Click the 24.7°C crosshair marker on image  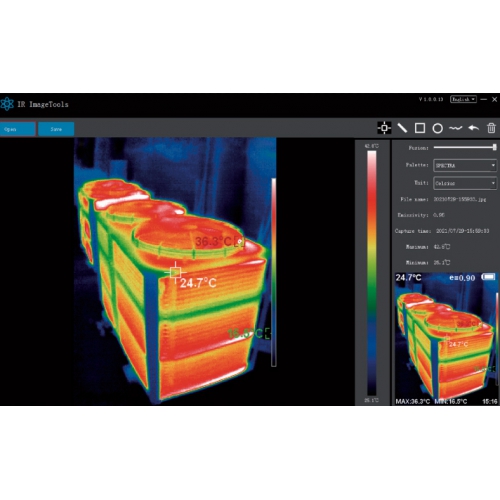(175, 272)
